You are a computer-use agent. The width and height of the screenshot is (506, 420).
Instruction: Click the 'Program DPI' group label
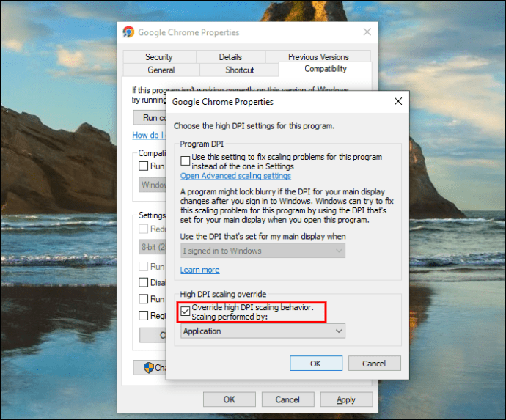[202, 144]
